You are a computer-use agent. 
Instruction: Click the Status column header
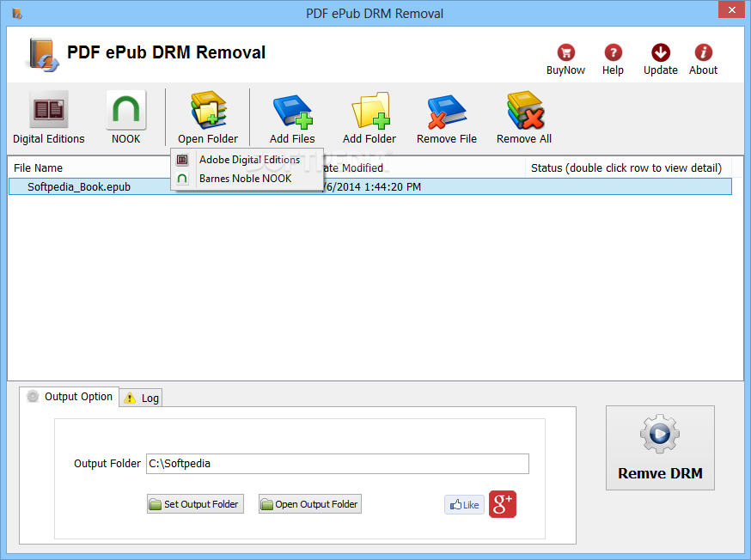click(x=626, y=168)
